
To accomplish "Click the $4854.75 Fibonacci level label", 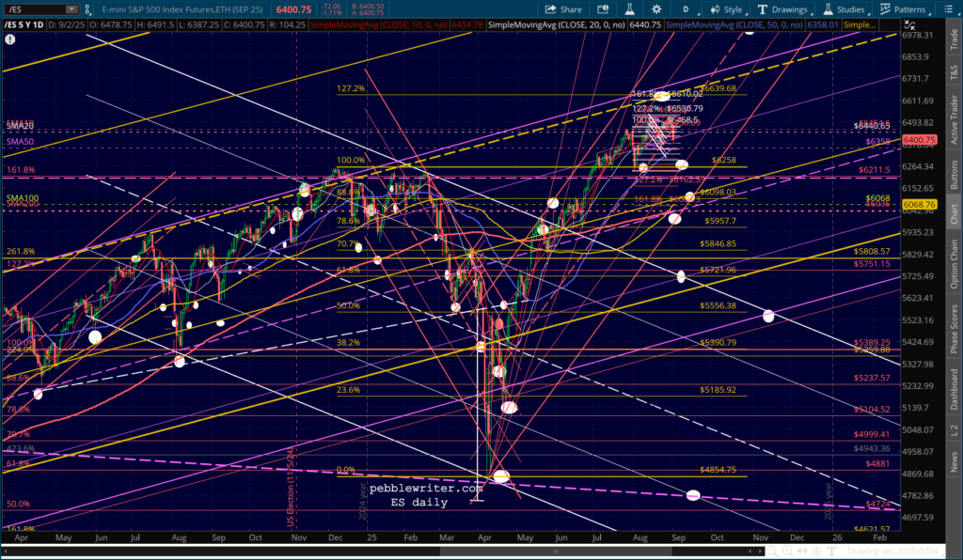I will [718, 469].
